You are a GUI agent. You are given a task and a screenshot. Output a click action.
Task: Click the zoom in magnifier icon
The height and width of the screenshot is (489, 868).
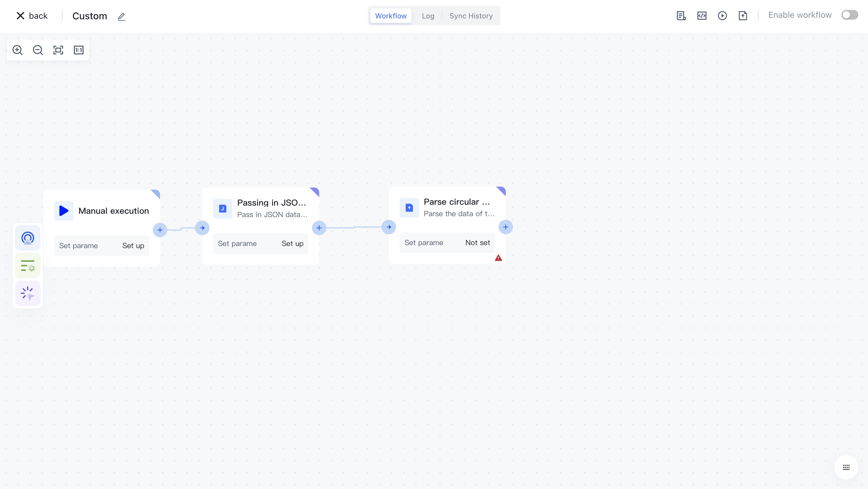(17, 50)
